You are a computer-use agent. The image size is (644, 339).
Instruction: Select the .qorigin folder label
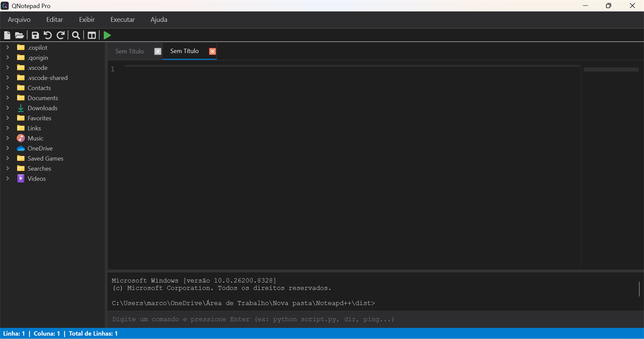click(x=38, y=58)
